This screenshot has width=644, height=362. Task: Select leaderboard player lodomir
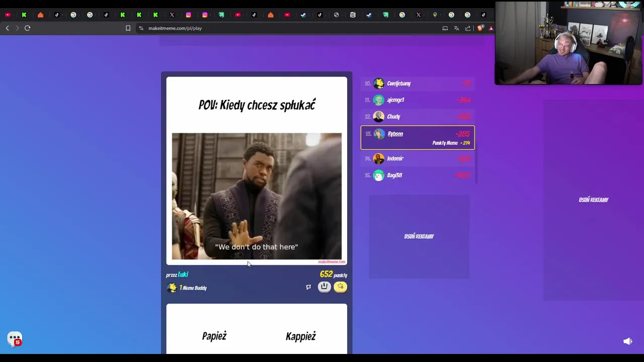[x=418, y=159]
